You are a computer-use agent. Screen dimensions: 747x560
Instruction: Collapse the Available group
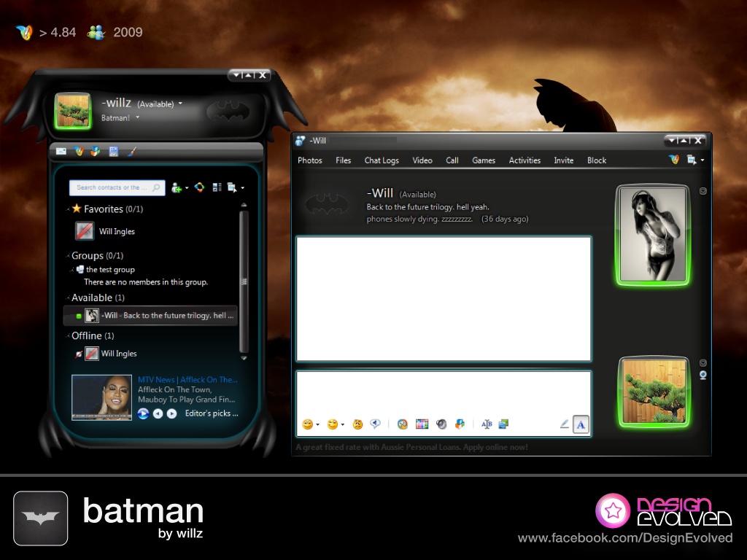[68, 298]
